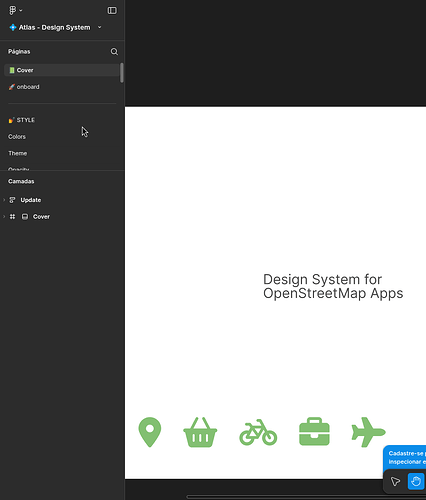Search pages with the magnifier icon
426x500 pixels.
114,52
